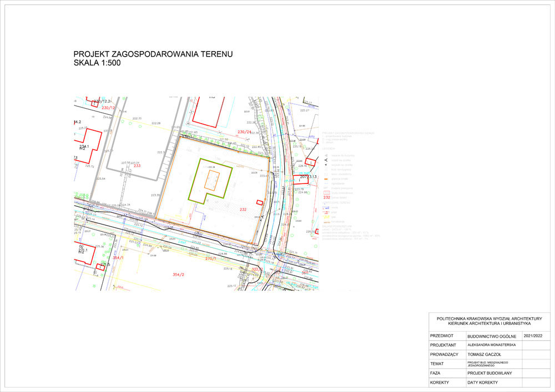This screenshot has width=555, height=392.
Task: Click the blue water line symbol in the legend
Action: 326,208
